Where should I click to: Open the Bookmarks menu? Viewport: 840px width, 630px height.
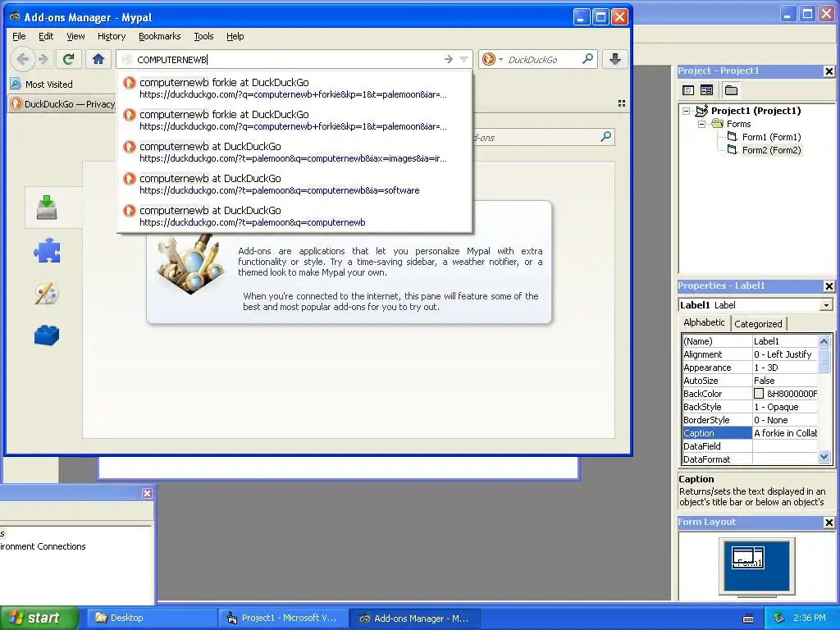pyautogui.click(x=160, y=36)
